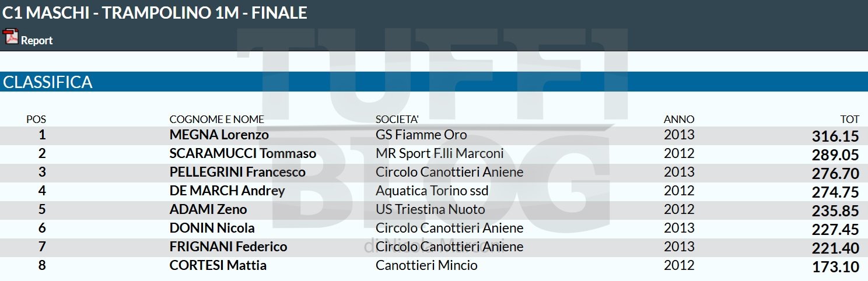Select athlete MEGNA Lorenzo
The image size is (868, 281).
219,135
